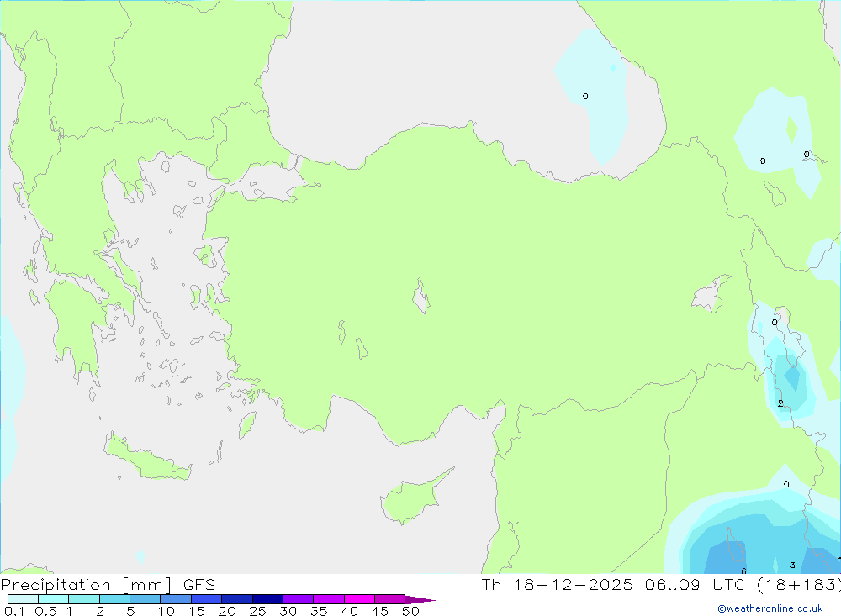Click the '0' value over the Black Sea
The height and width of the screenshot is (616, 841).
(x=585, y=96)
